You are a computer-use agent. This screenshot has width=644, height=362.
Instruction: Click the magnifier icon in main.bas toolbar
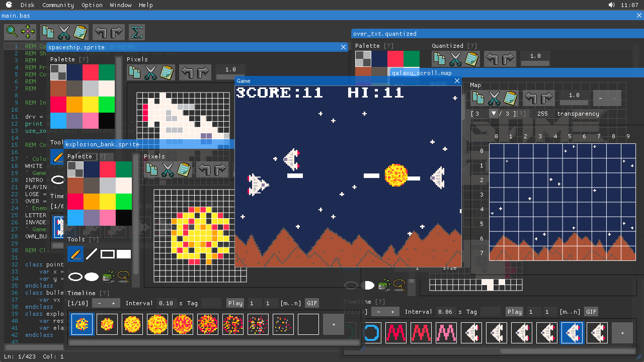(x=11, y=31)
